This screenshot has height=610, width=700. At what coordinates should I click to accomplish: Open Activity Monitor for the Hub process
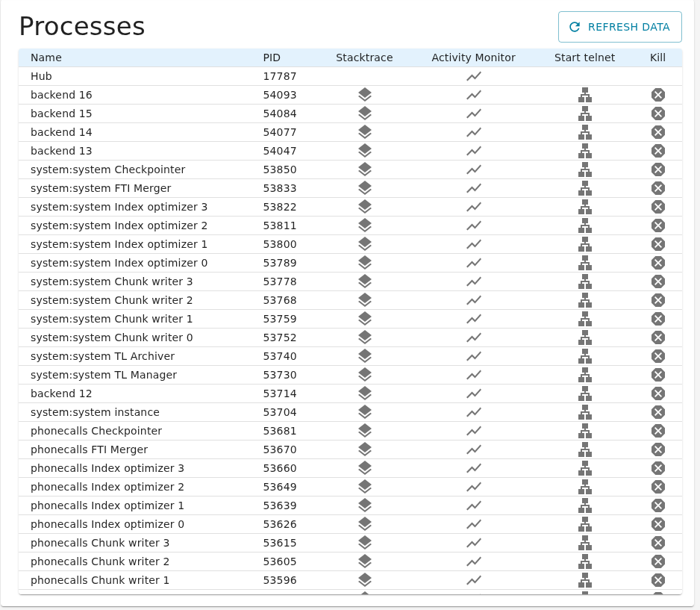[474, 76]
